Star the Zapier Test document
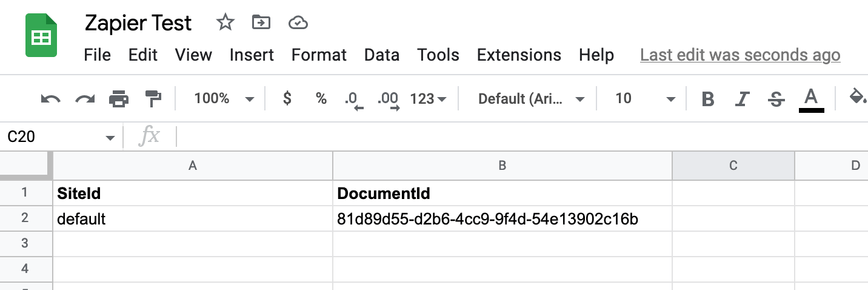The image size is (868, 290). pyautogui.click(x=225, y=22)
